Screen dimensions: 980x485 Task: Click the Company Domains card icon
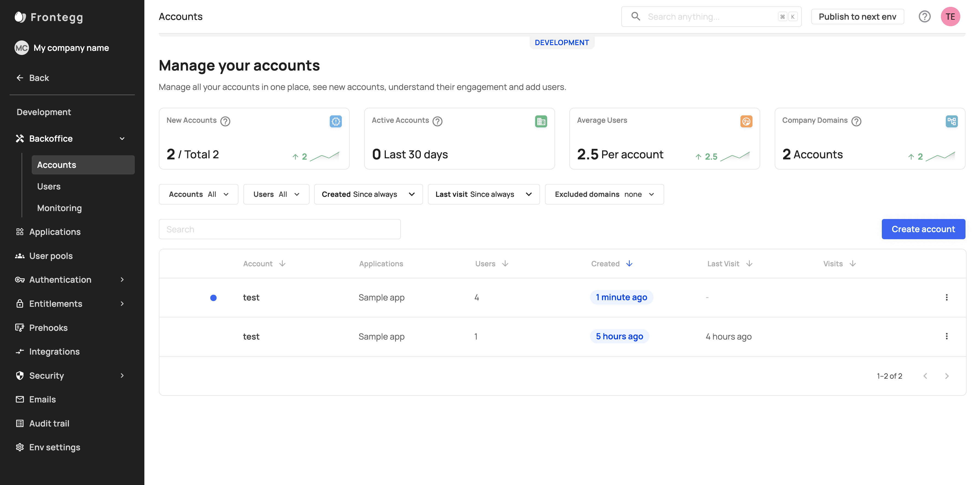click(x=952, y=121)
